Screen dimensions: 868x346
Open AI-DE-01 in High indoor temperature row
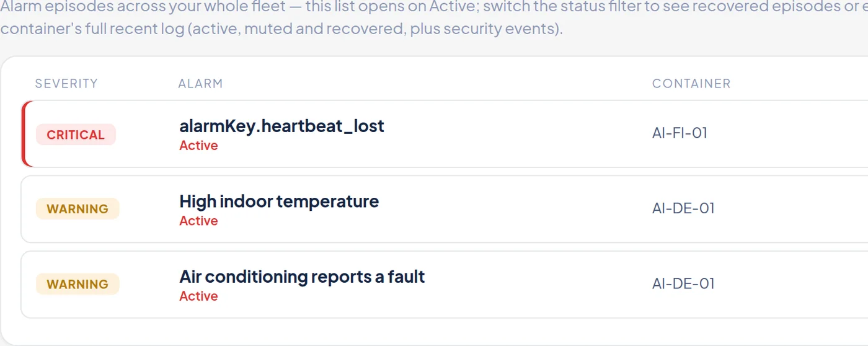tap(683, 208)
